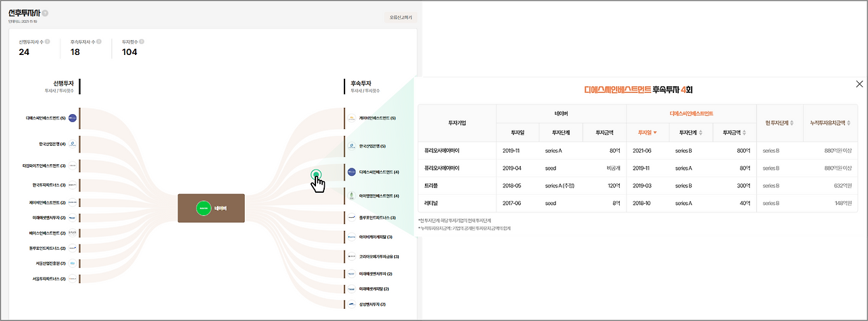The width and height of the screenshot is (868, 321).
Task: Click 아이엠엠인베스트먼트 (4) logo icon
Action: tap(351, 195)
